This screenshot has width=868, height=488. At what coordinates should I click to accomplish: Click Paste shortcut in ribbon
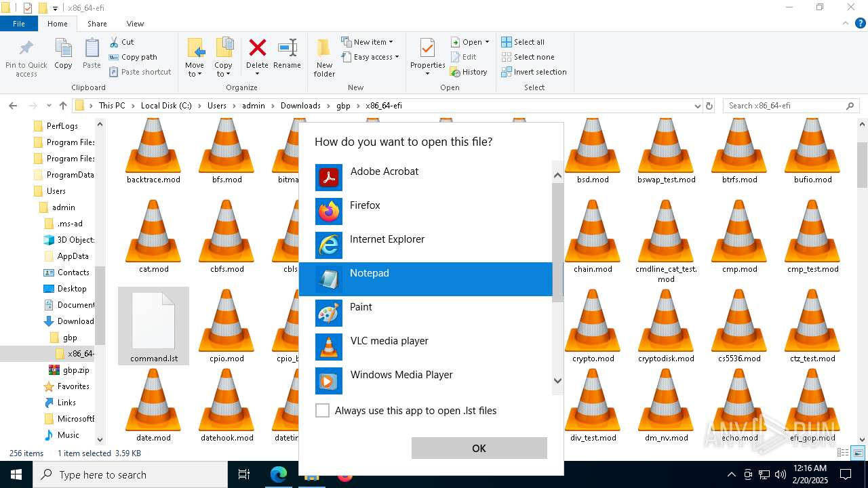[140, 72]
